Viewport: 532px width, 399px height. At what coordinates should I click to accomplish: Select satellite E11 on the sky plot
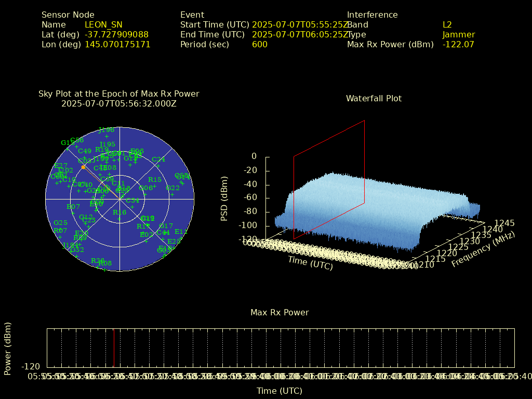point(181,238)
